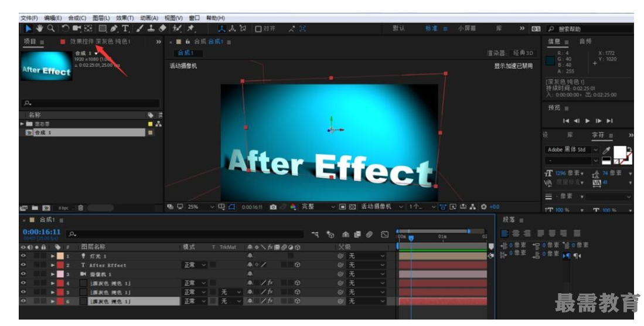Click the Draft 3D cube icon in timeline
Viewport: 644px width, 326px height.
[x=330, y=235]
